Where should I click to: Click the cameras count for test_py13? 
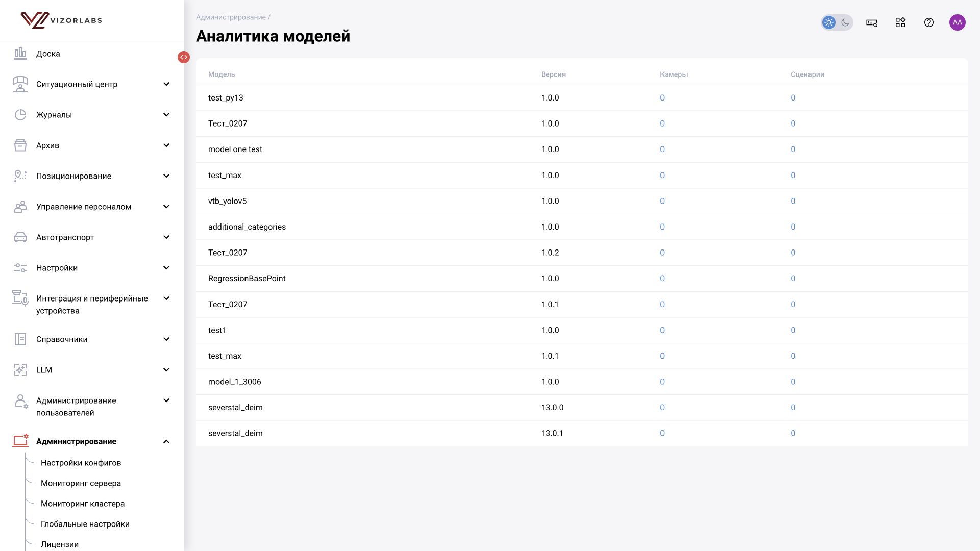662,98
